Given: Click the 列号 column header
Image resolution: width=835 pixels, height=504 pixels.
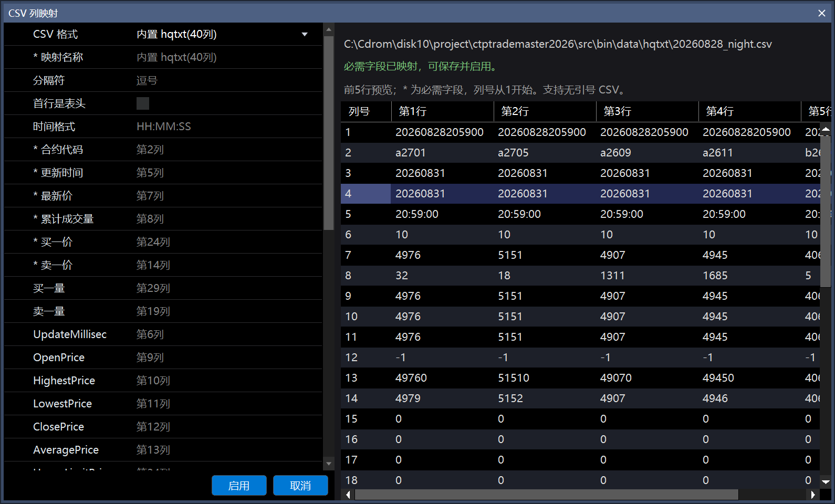Looking at the screenshot, I should [366, 111].
